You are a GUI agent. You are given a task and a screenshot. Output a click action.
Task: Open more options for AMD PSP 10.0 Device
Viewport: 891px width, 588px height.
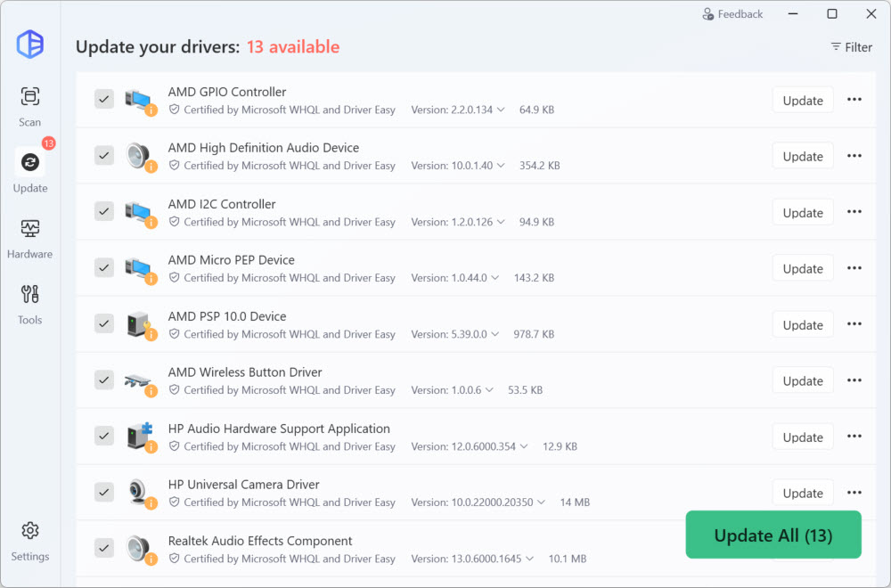click(854, 324)
